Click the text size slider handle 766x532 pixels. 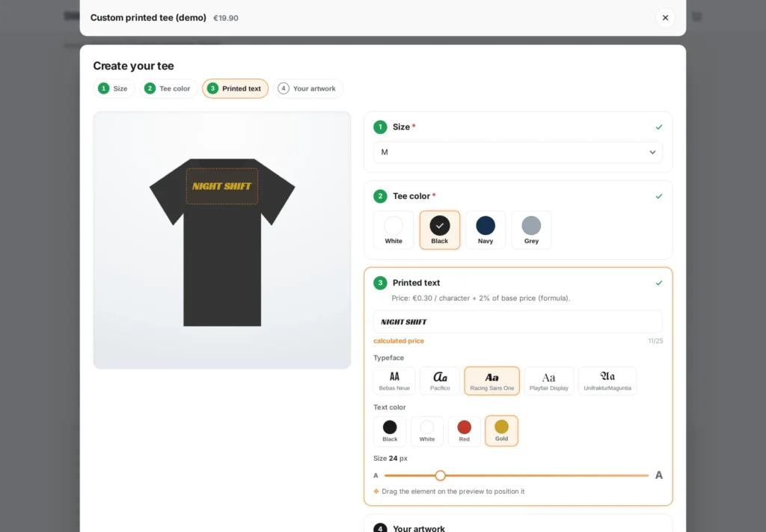(x=440, y=475)
